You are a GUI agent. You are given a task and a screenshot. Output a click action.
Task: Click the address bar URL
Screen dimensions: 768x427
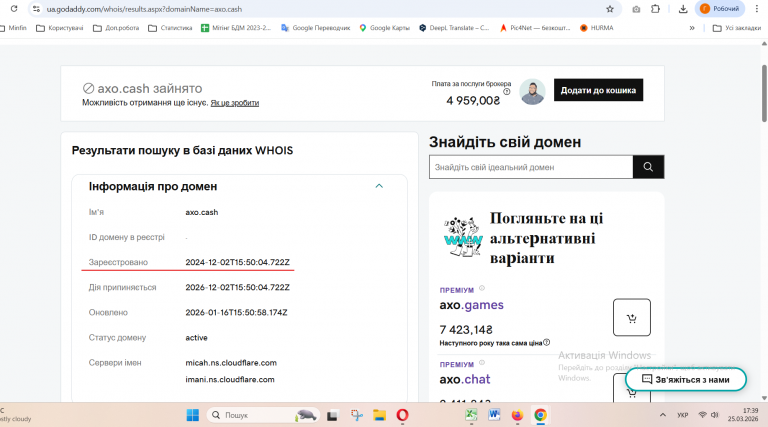tap(144, 9)
